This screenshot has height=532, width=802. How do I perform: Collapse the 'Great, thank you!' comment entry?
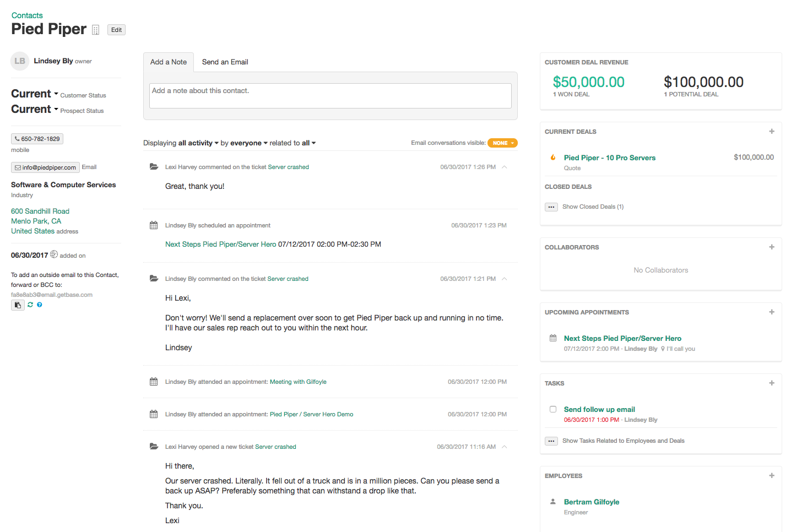pyautogui.click(x=504, y=167)
